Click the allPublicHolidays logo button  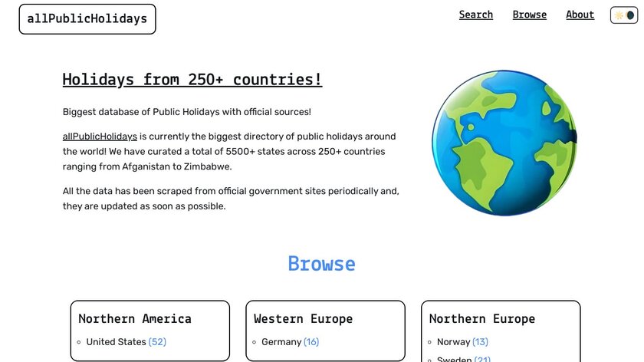[x=87, y=19]
